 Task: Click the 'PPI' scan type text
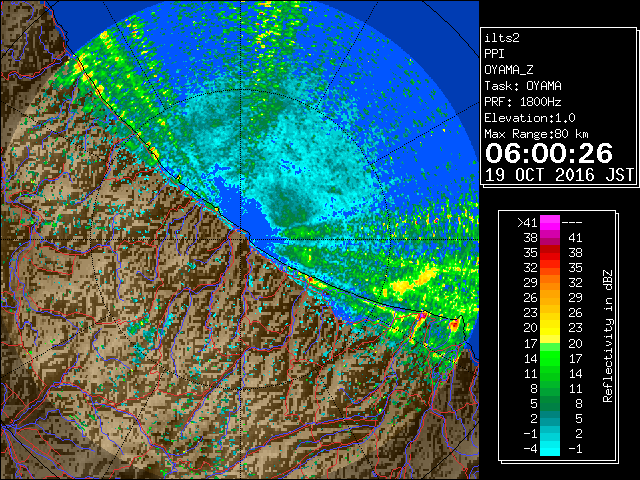[x=494, y=54]
